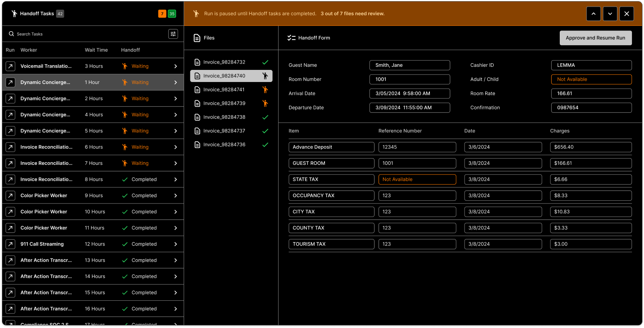Select file Invoice_98284737
This screenshot has width=644, height=328.
point(231,131)
